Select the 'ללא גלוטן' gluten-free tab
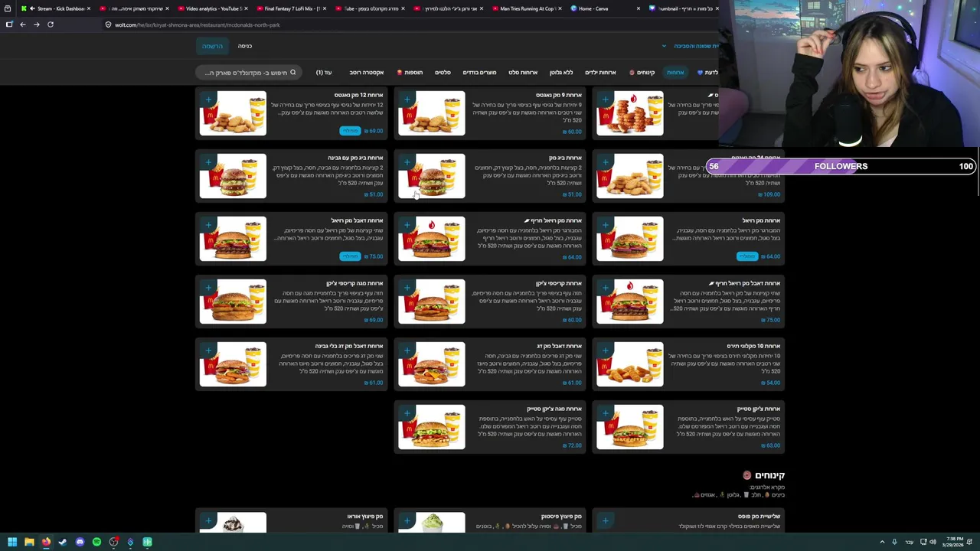This screenshot has width=980, height=551. [x=561, y=73]
